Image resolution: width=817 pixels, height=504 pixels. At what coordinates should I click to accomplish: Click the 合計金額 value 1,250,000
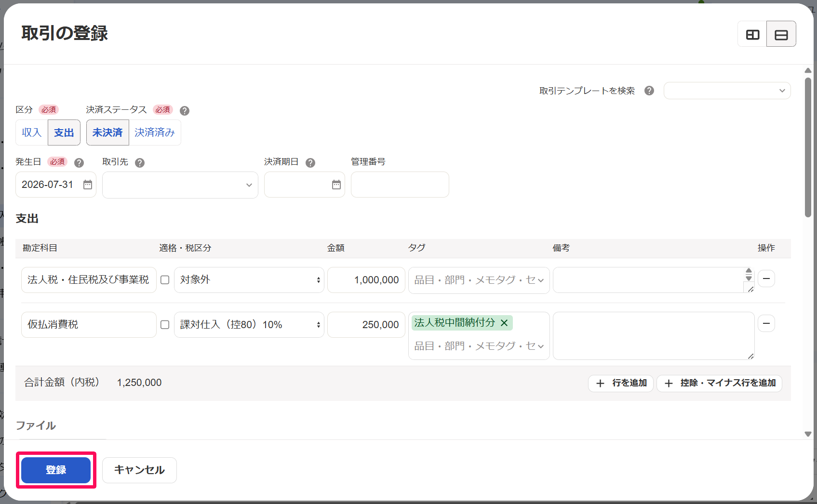139,383
